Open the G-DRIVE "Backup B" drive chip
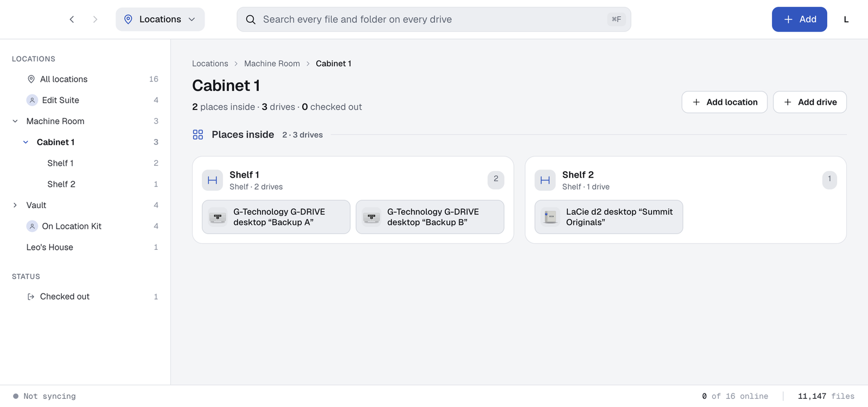 430,217
